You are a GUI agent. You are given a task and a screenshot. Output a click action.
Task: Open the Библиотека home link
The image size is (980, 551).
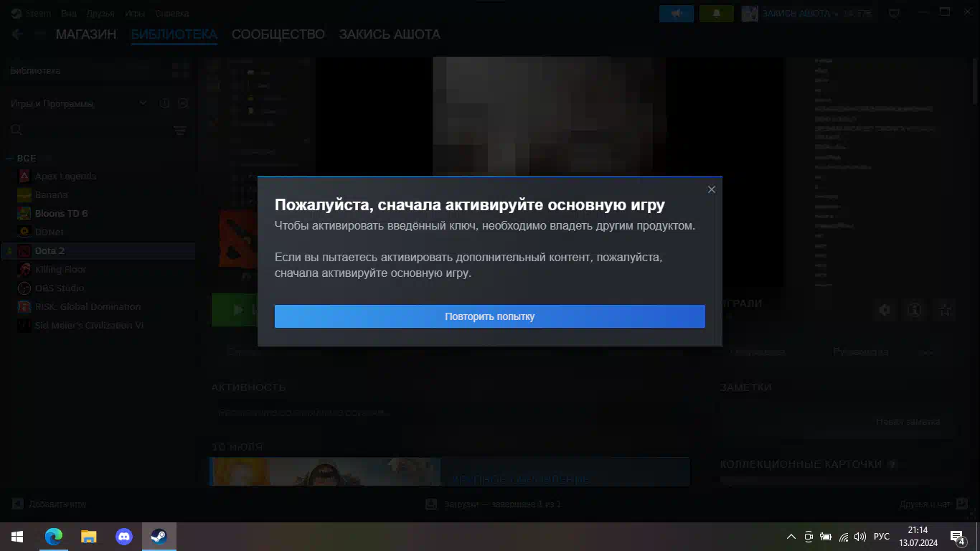[x=35, y=71]
